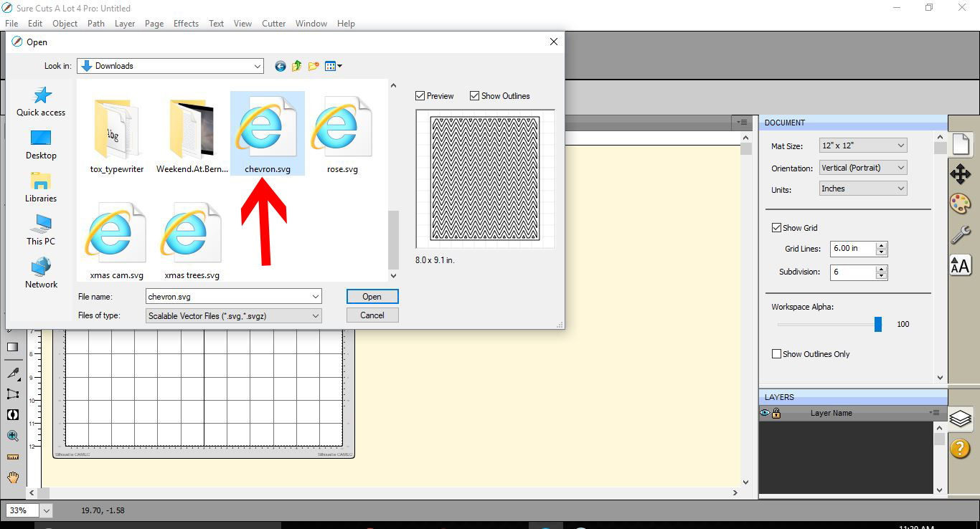Screen dimensions: 980x529
Task: Open the Units dropdown
Action: click(x=863, y=189)
